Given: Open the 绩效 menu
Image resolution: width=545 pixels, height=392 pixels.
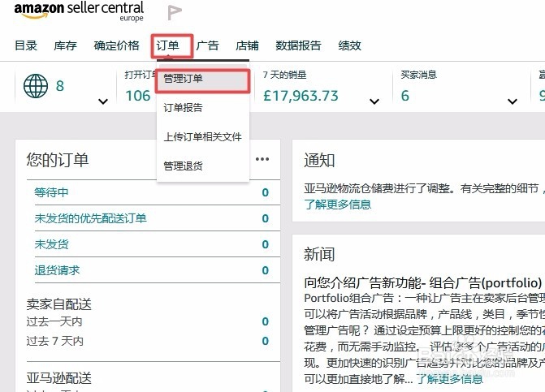Looking at the screenshot, I should (x=350, y=45).
